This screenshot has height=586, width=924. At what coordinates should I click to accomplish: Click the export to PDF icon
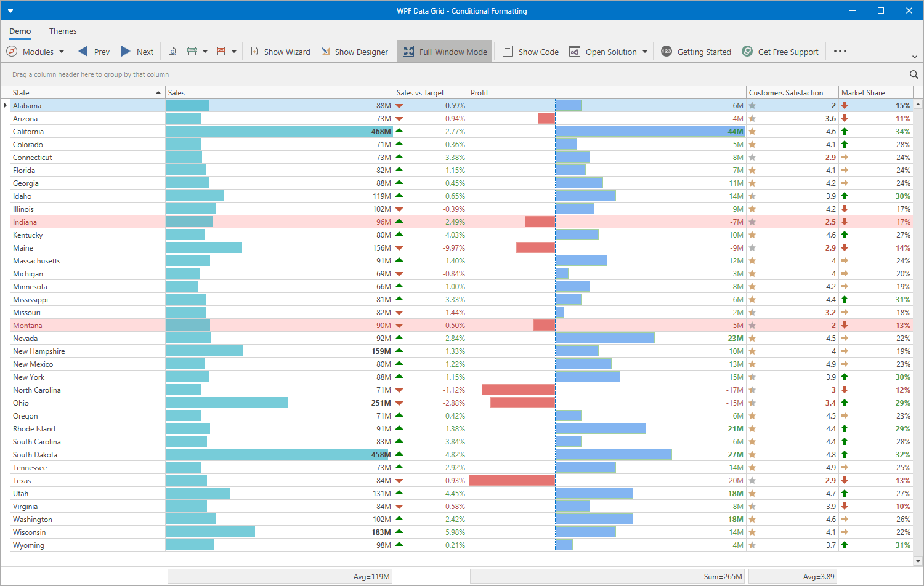(221, 52)
